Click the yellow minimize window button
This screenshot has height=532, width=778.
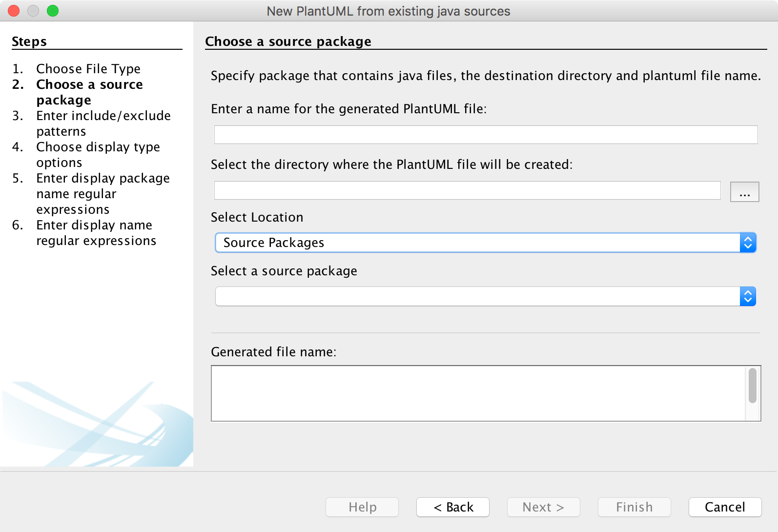pyautogui.click(x=33, y=11)
